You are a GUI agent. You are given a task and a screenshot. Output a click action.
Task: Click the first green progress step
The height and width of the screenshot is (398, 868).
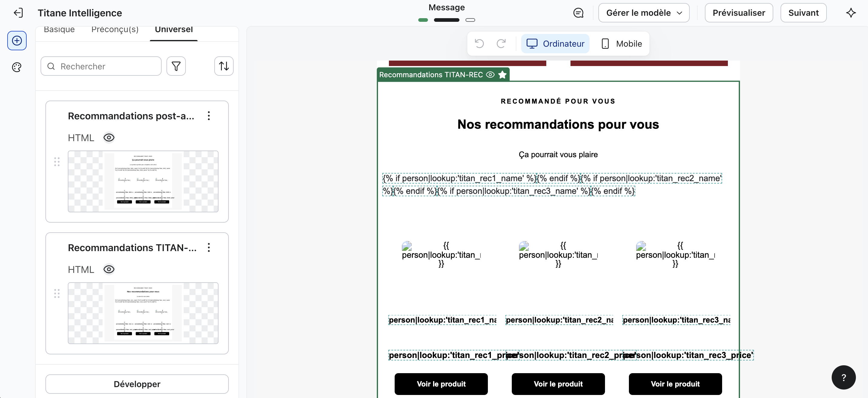click(423, 20)
